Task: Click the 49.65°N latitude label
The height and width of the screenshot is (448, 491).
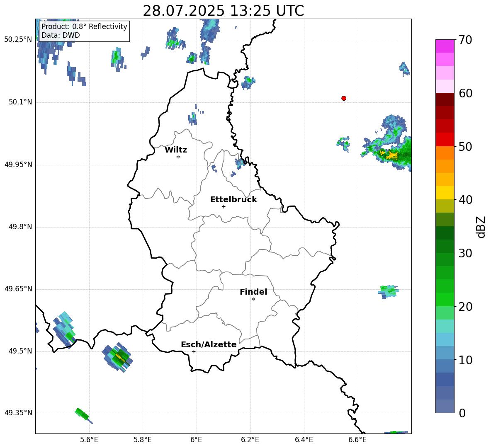Action: (x=18, y=289)
